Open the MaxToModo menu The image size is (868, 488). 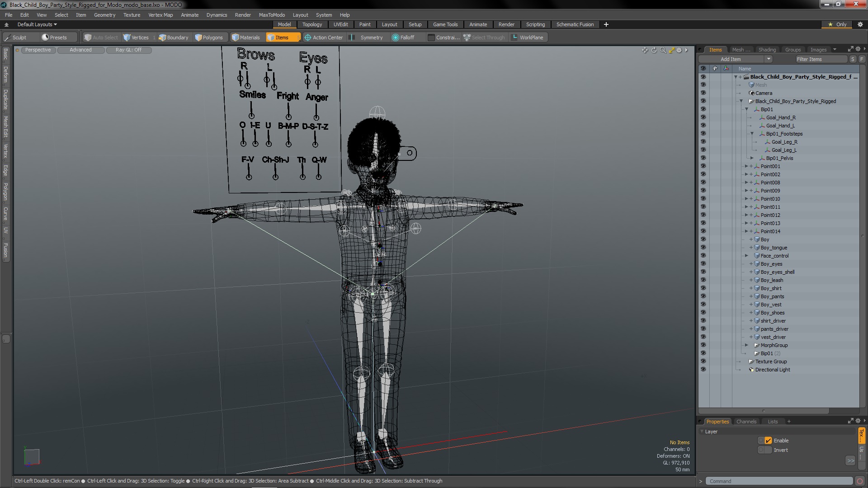coord(272,15)
